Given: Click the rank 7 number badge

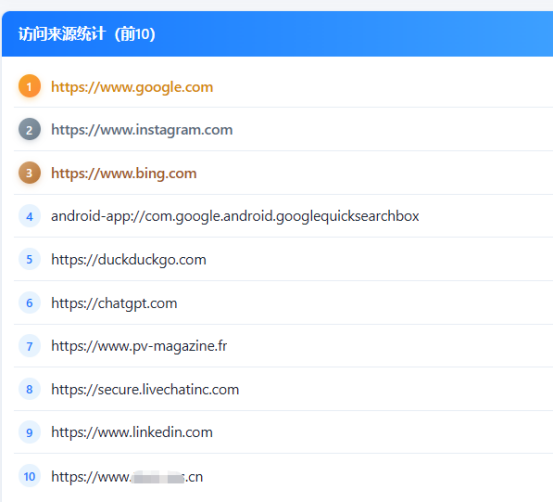Looking at the screenshot, I should point(29,346).
